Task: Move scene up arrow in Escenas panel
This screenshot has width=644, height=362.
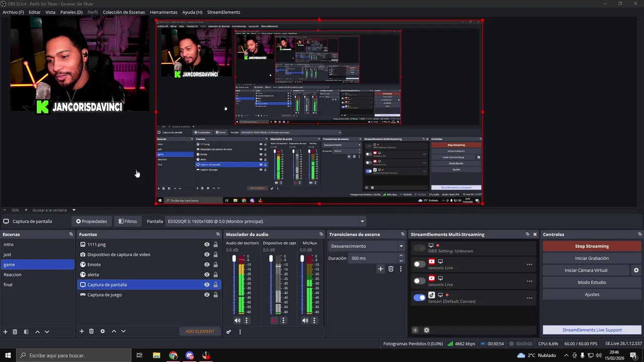Action: (37, 331)
